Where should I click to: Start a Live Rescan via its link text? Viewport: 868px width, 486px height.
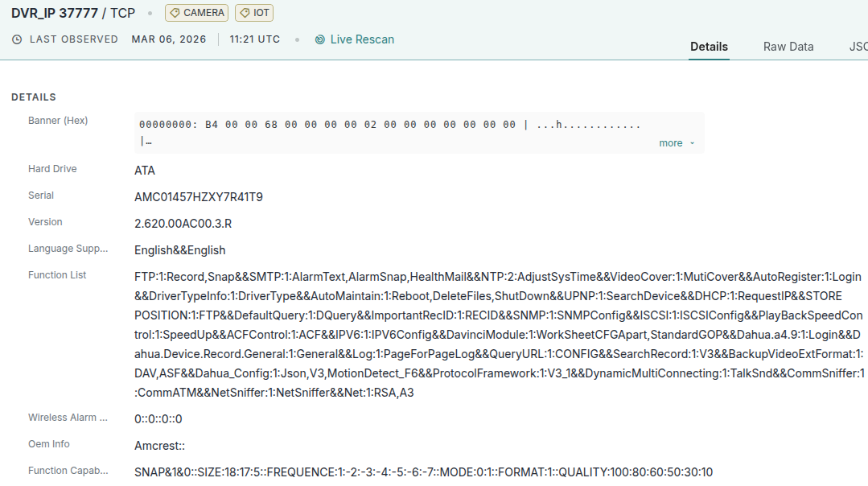(362, 39)
